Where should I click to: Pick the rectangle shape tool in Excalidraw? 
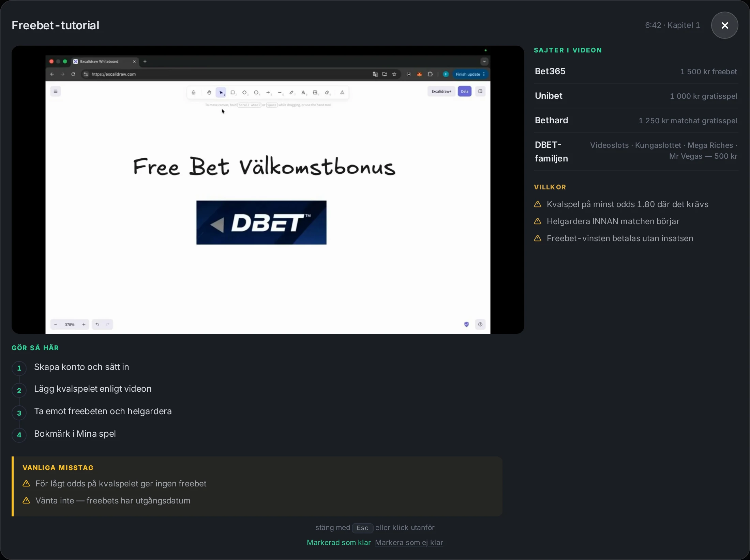click(233, 92)
